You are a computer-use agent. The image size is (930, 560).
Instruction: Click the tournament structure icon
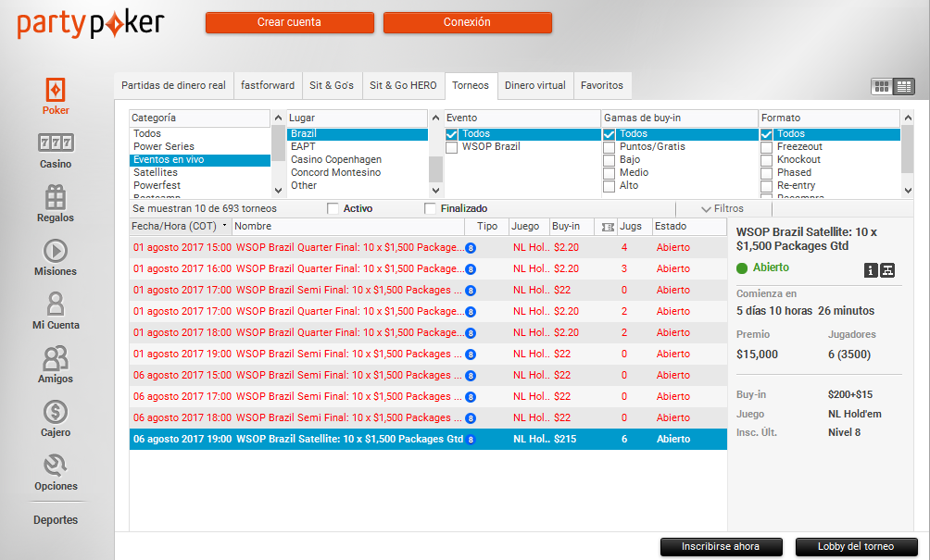pos(887,270)
